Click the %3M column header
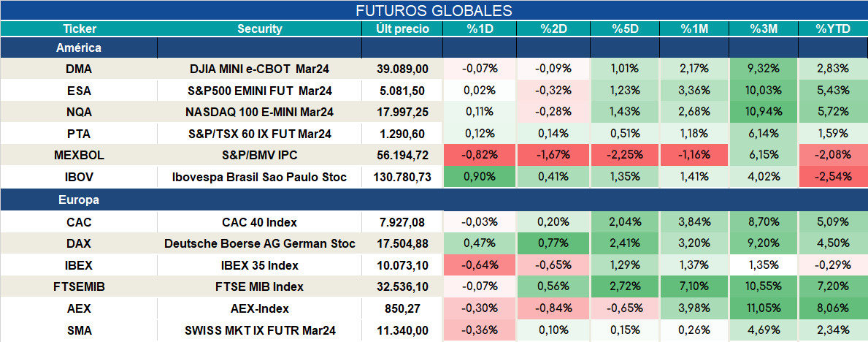 [764, 29]
